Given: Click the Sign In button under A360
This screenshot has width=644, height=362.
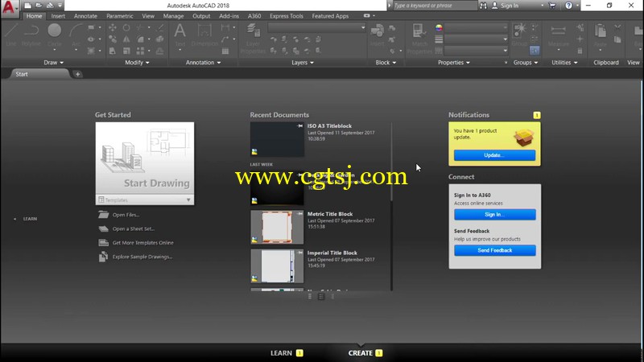Looking at the screenshot, I should pyautogui.click(x=494, y=214).
